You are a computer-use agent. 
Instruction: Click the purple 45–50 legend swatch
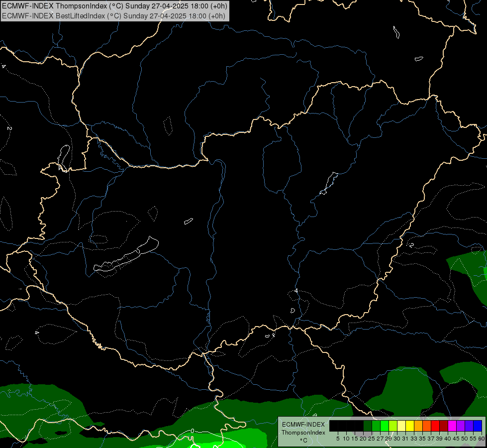pos(461,426)
